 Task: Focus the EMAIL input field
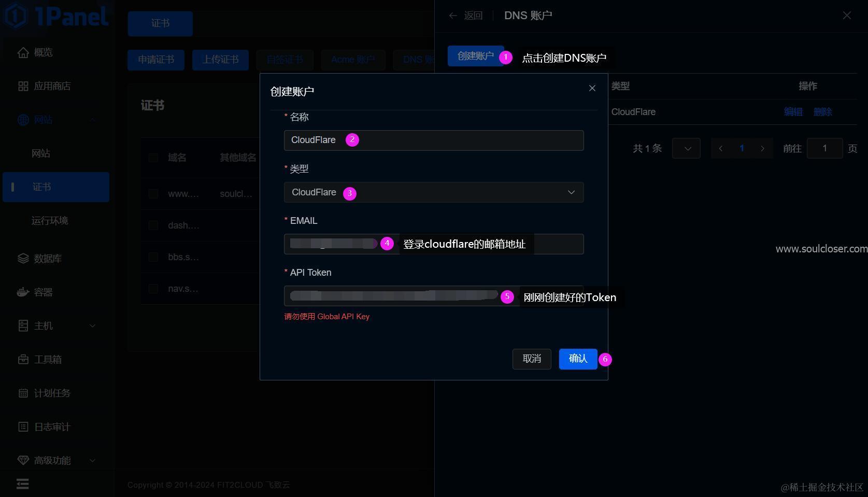[x=434, y=244]
